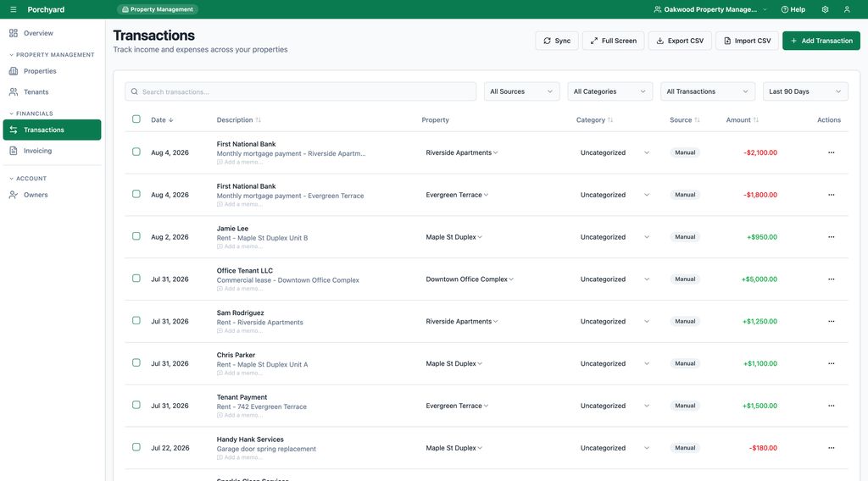Open the Last 90 Days dropdown
This screenshot has height=481, width=868.
click(x=805, y=91)
